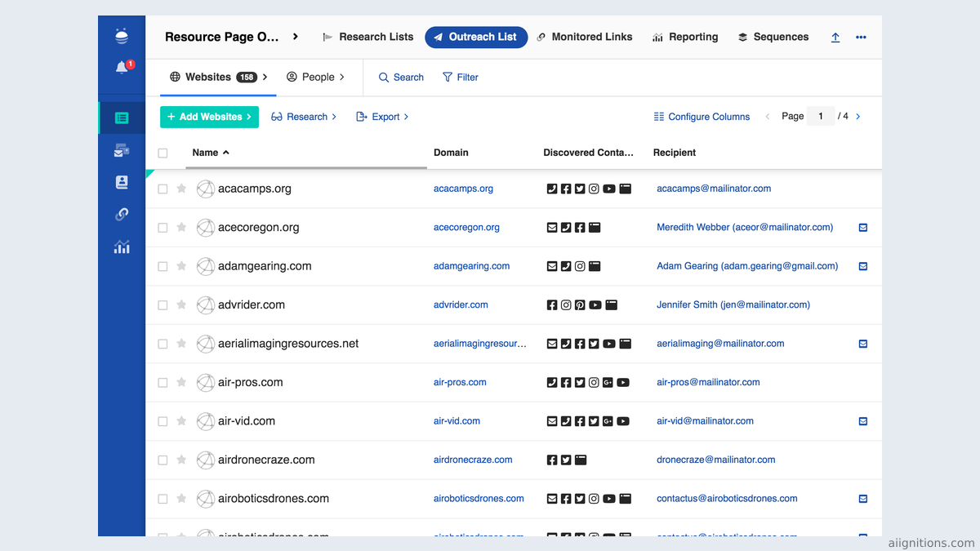Click the Search button
Viewport: 980px width, 551px height.
click(401, 78)
